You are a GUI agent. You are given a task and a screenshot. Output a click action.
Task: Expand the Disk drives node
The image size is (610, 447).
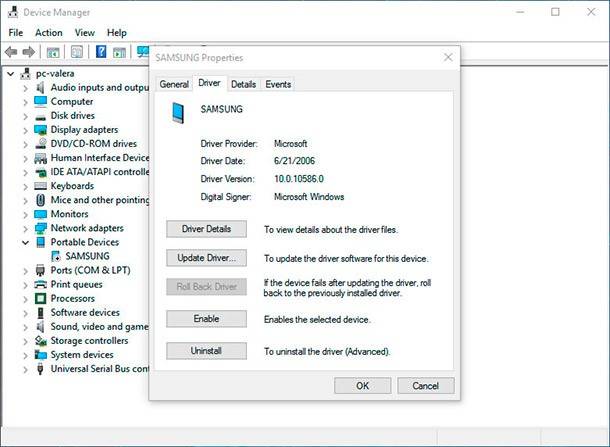click(x=25, y=116)
